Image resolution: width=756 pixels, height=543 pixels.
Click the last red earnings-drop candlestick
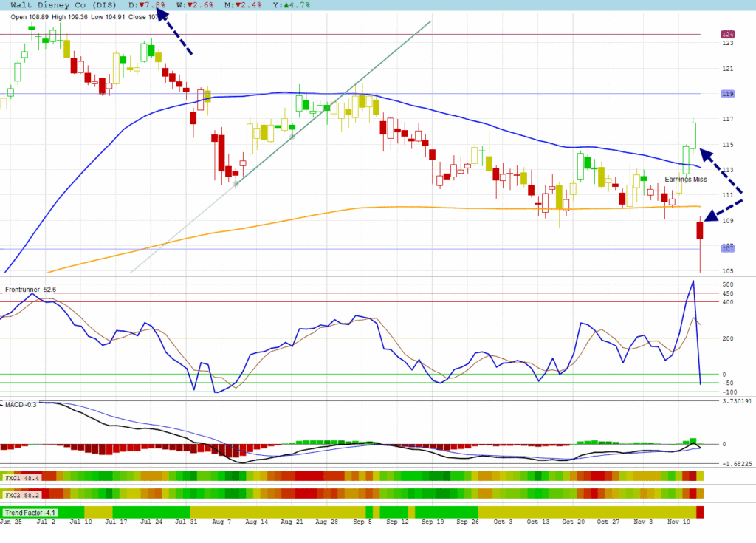[700, 230]
